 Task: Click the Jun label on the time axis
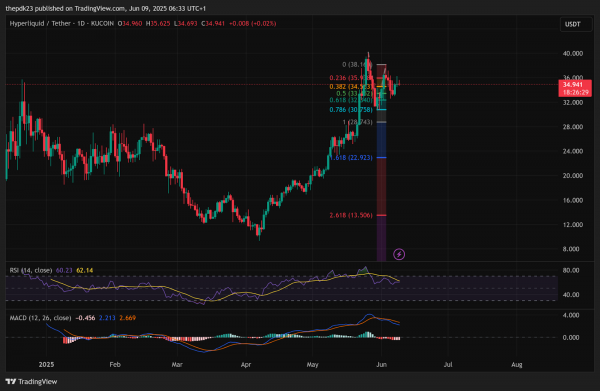pyautogui.click(x=381, y=365)
